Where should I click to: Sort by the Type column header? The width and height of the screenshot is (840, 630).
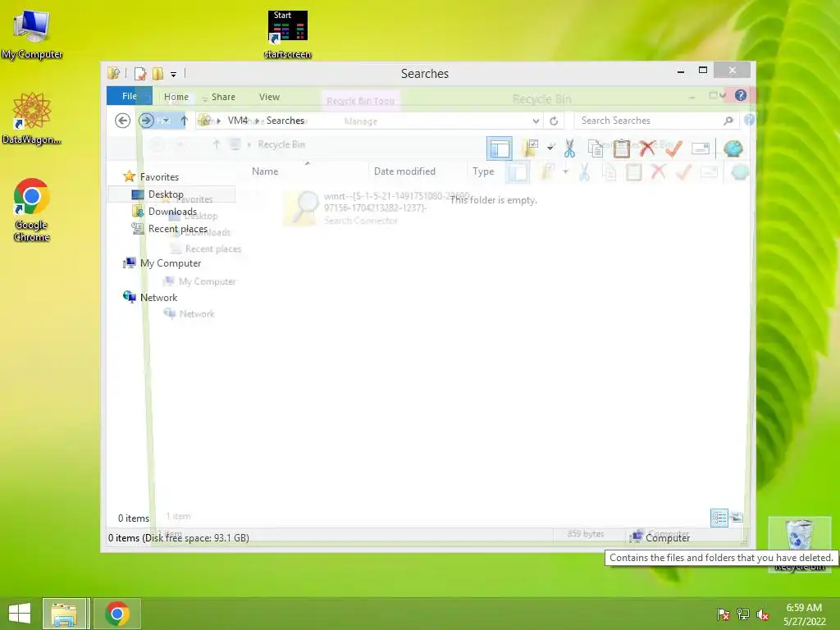click(x=483, y=171)
